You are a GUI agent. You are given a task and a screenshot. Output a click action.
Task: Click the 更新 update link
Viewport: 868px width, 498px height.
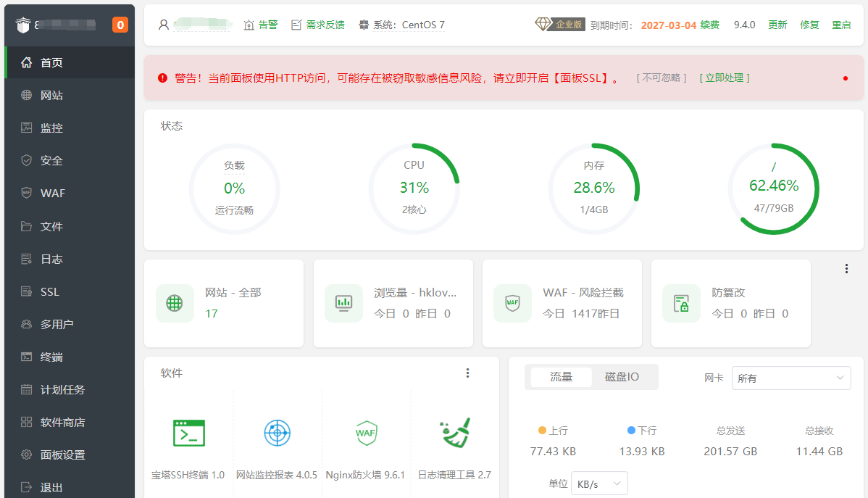pyautogui.click(x=777, y=25)
